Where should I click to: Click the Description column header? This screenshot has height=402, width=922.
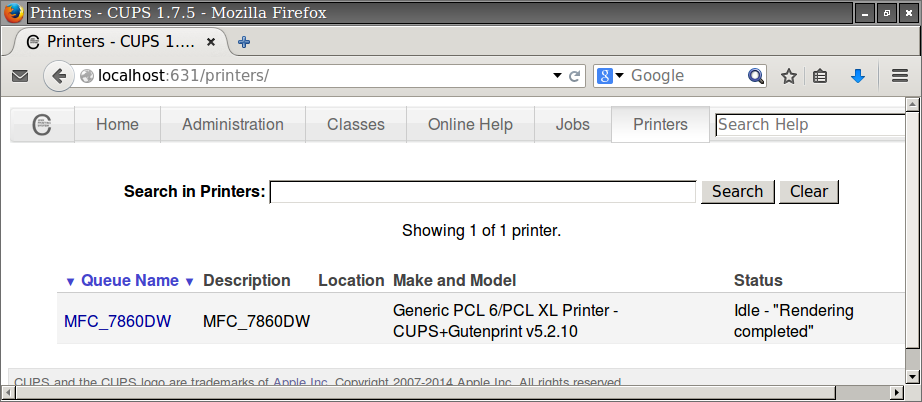tap(247, 280)
